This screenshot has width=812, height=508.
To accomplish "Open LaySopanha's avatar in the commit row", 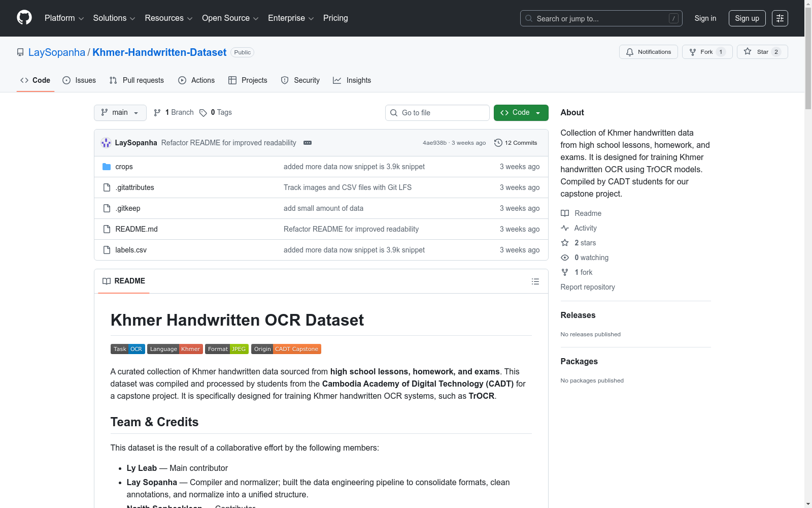I will [106, 143].
